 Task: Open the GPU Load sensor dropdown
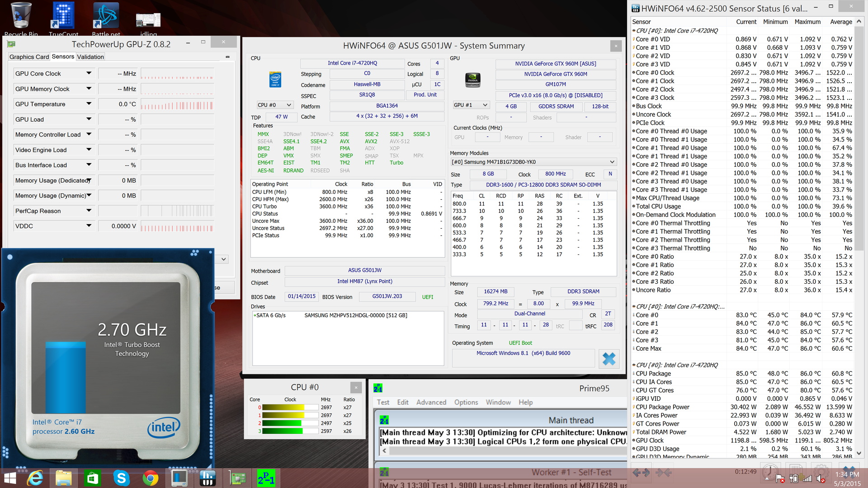pyautogui.click(x=89, y=119)
